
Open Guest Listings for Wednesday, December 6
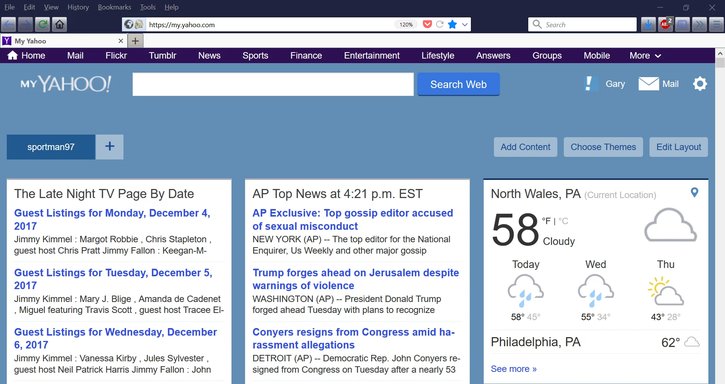coord(115,338)
